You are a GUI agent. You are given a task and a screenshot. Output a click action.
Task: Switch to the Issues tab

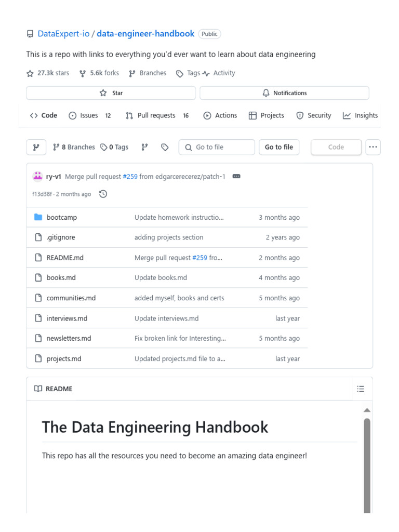89,115
